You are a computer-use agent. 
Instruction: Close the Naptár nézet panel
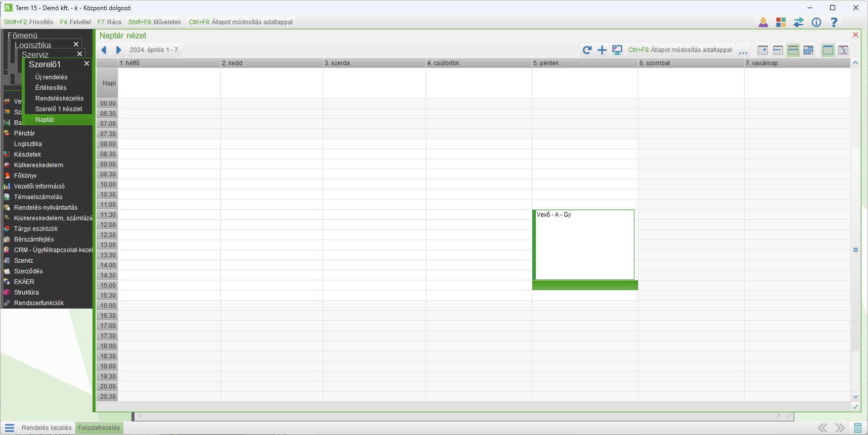(855, 35)
